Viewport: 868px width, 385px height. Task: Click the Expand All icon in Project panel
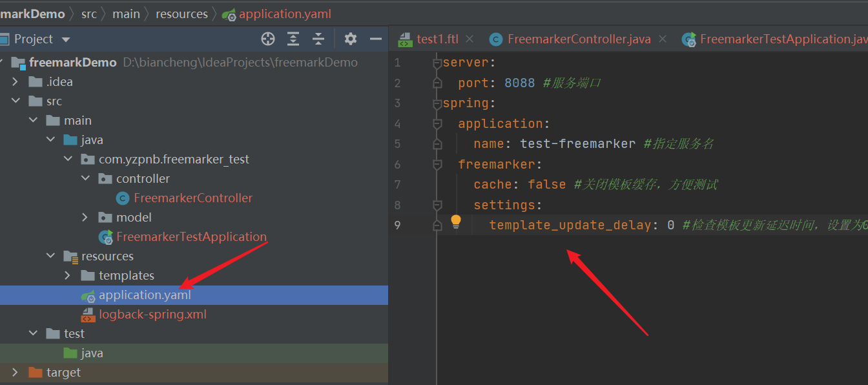coord(293,39)
